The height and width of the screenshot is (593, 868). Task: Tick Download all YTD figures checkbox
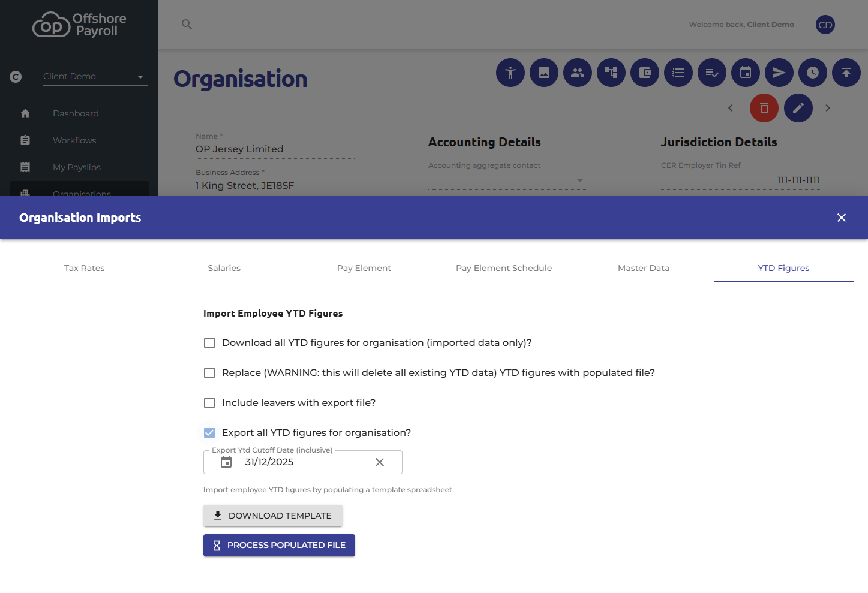coord(209,343)
